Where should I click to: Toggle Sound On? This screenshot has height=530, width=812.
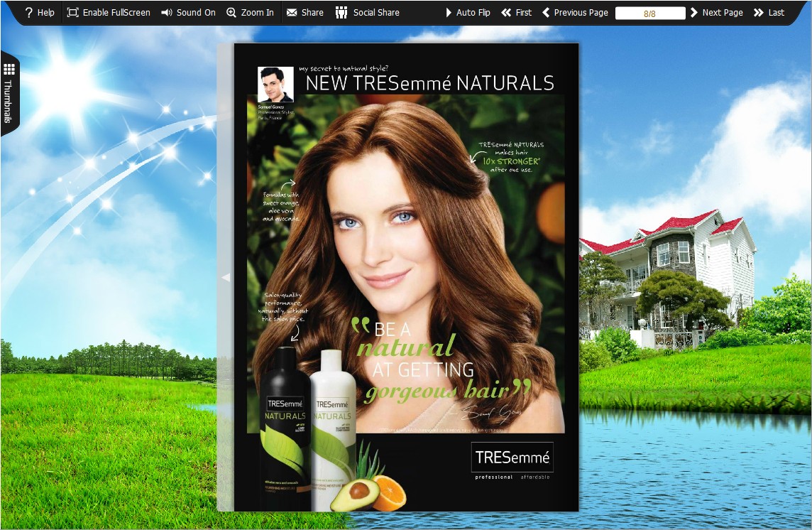point(189,13)
